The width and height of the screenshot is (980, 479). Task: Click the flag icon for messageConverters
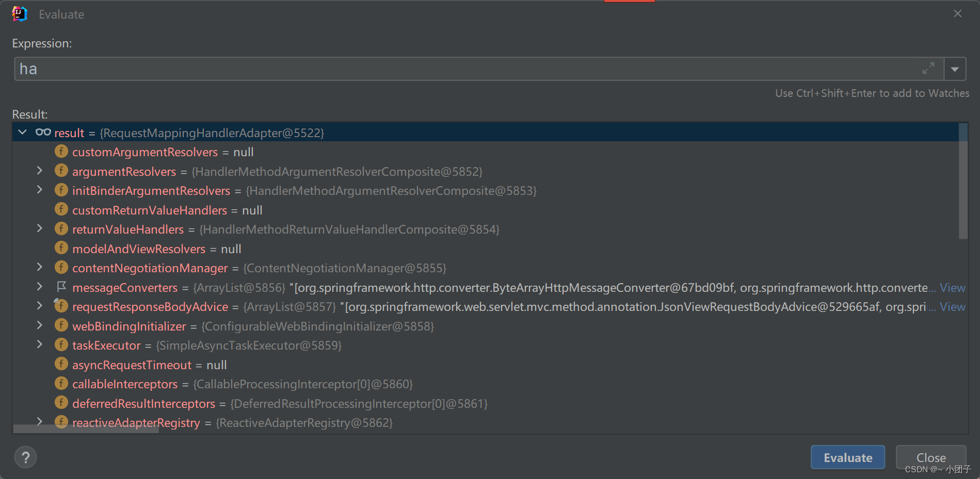(61, 287)
